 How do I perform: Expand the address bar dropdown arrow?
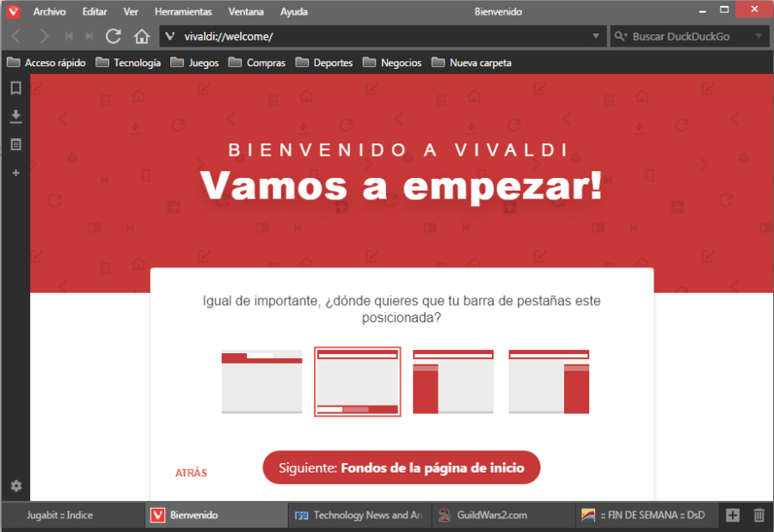pyautogui.click(x=596, y=36)
